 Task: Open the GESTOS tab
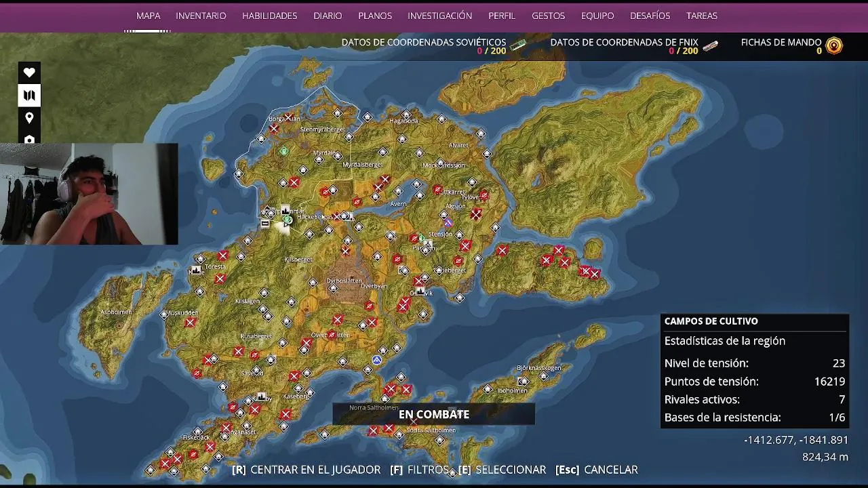click(x=548, y=16)
